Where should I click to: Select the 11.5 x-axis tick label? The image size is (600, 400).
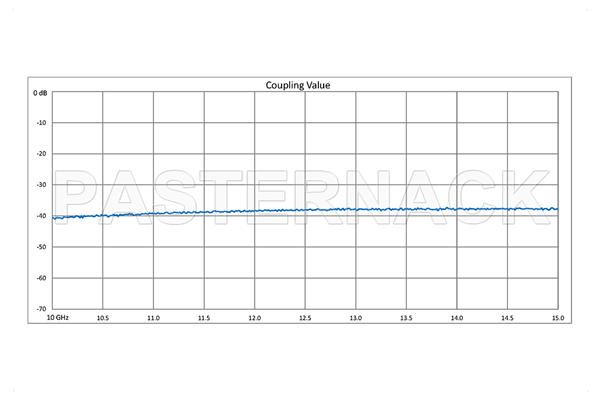tap(203, 318)
